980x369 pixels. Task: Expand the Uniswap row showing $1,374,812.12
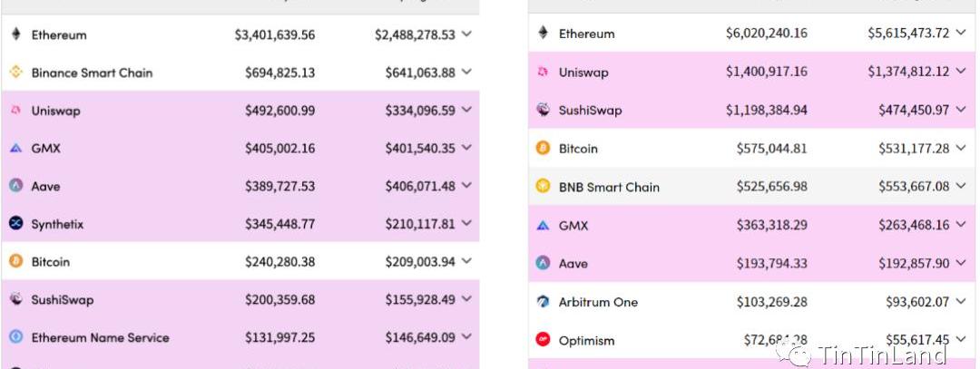click(961, 72)
